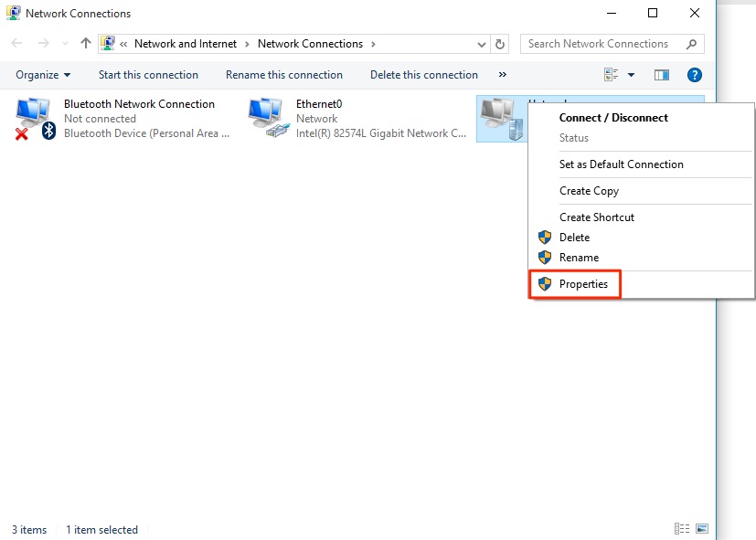
Task: Click the Change your view icon
Action: click(612, 75)
